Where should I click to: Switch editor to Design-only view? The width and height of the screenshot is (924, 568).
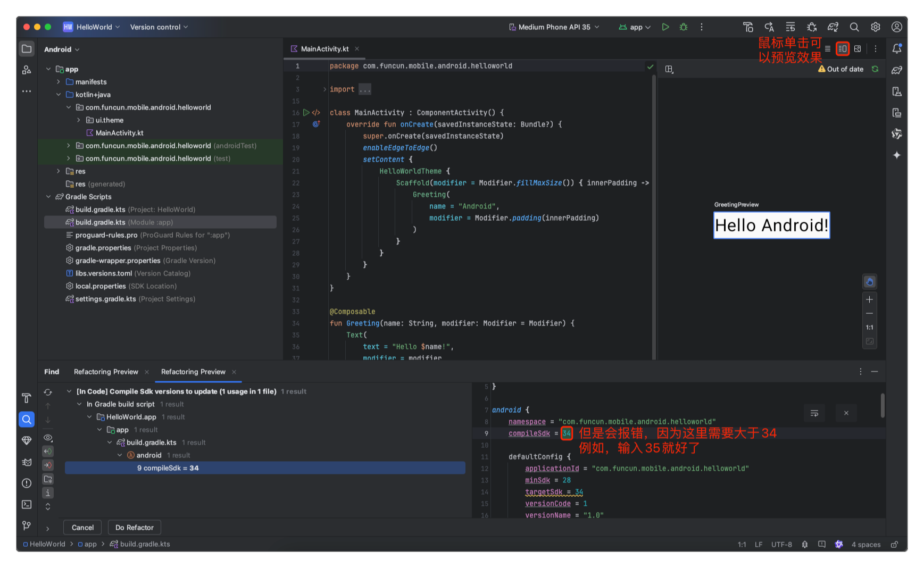[x=858, y=49]
